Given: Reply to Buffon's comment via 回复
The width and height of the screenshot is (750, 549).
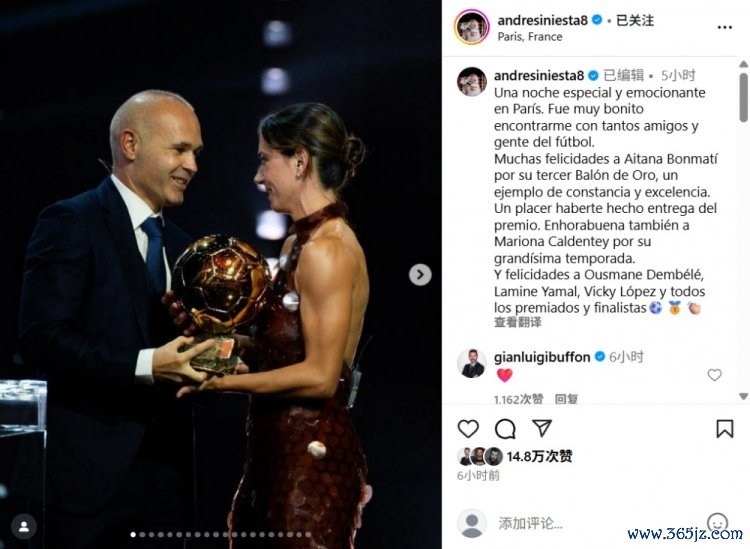Looking at the screenshot, I should pos(566,399).
